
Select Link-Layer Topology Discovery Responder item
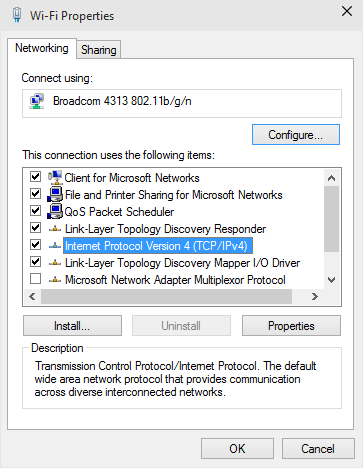(x=165, y=229)
